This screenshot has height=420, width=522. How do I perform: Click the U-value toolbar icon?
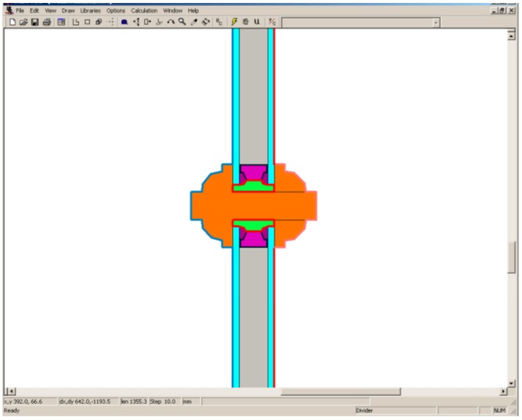coord(257,22)
